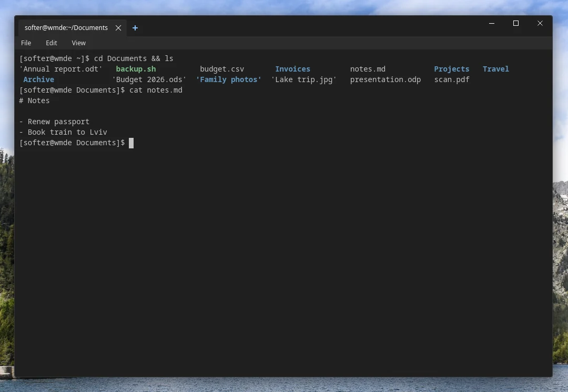Screen dimensions: 568x392
Task: Close the terminal window
Action: [540, 23]
